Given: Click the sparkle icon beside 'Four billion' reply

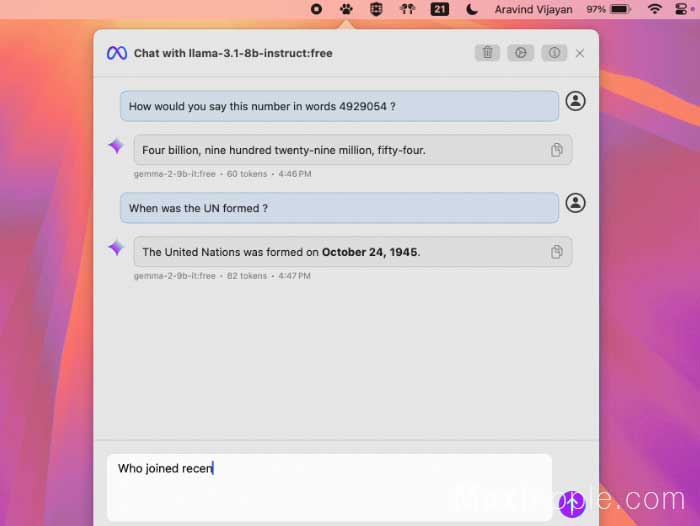Looking at the screenshot, I should [116, 146].
